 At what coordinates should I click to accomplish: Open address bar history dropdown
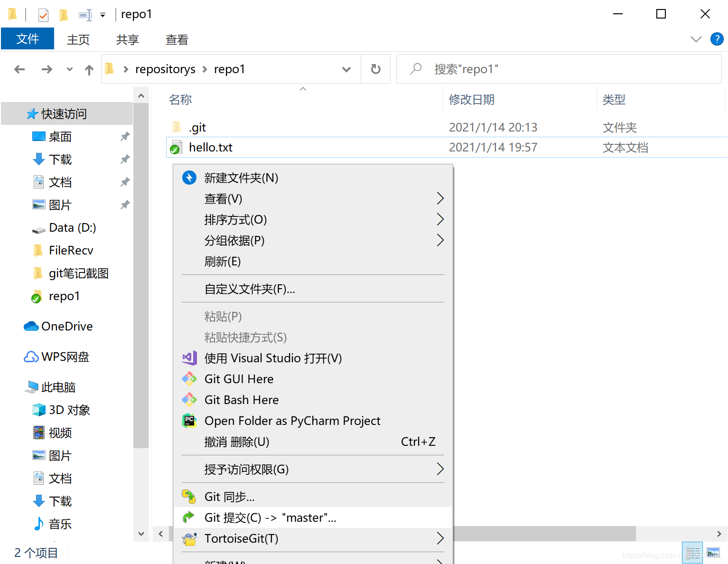point(346,69)
